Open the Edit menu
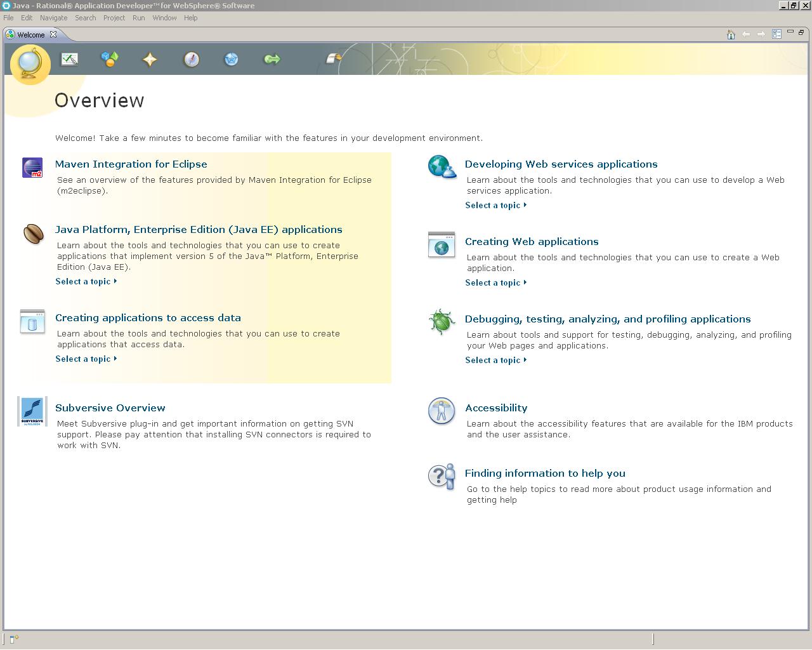 click(27, 18)
